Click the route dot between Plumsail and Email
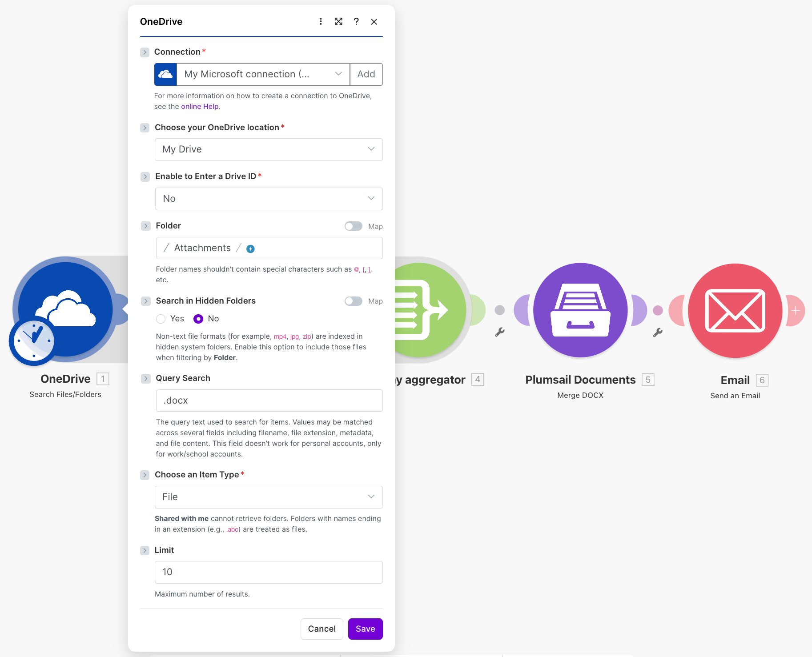The height and width of the screenshot is (657, 812). click(x=658, y=310)
